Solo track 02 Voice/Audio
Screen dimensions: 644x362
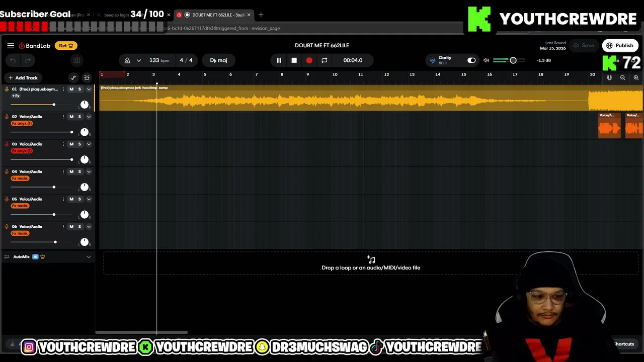pos(79,117)
